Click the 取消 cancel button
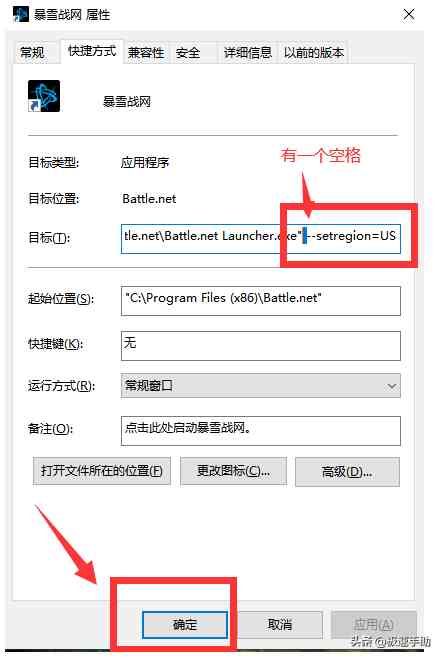 (x=280, y=625)
